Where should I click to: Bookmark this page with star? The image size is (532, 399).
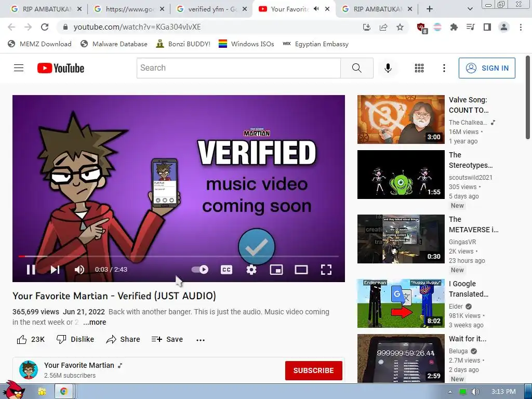(400, 27)
